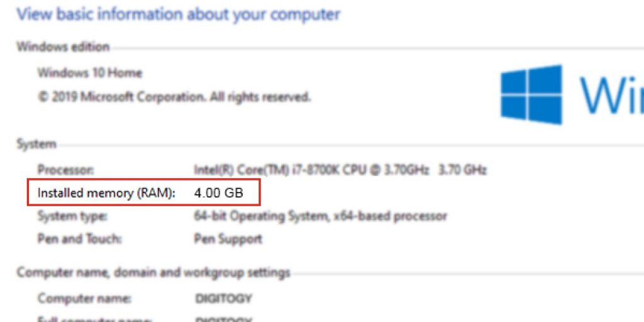Viewport: 644px width, 322px height.
Task: Select the 64-bit Operating System value text
Action: [x=321, y=216]
